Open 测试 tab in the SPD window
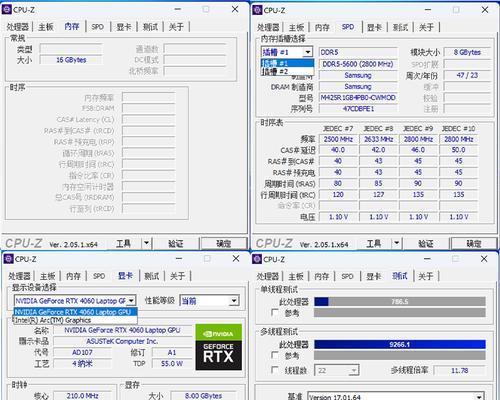The width and height of the screenshot is (500, 400). tap(400, 27)
